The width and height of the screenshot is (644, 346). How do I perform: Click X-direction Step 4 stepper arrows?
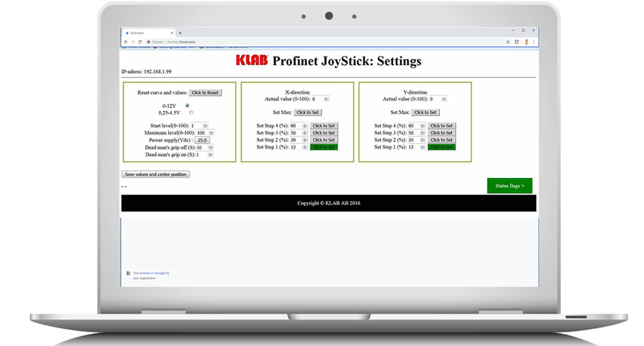tap(305, 126)
